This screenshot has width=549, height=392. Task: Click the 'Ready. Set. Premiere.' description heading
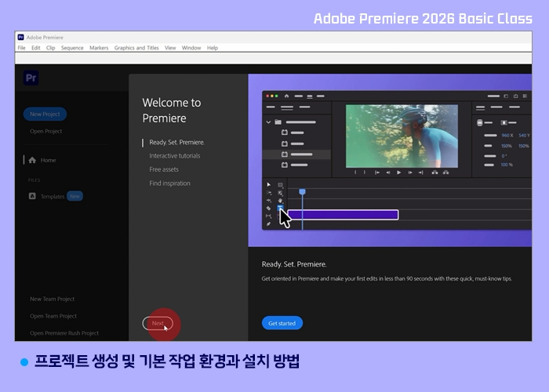coord(294,264)
